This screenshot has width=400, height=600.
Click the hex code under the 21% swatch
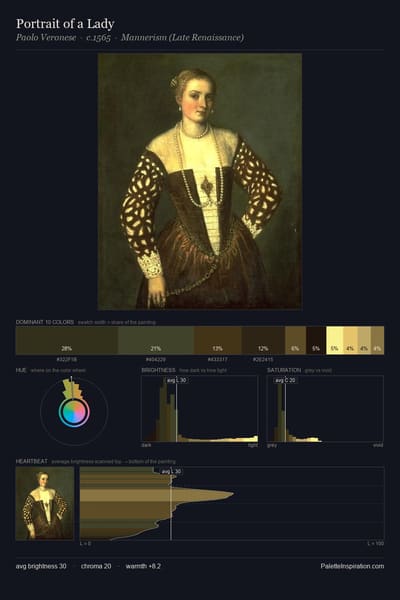[x=156, y=360]
